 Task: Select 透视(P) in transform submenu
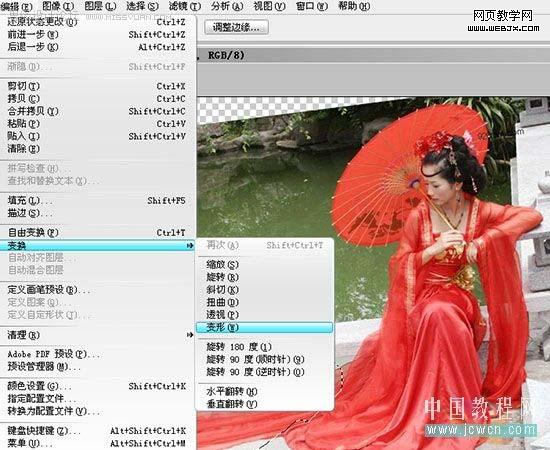pyautogui.click(x=264, y=315)
